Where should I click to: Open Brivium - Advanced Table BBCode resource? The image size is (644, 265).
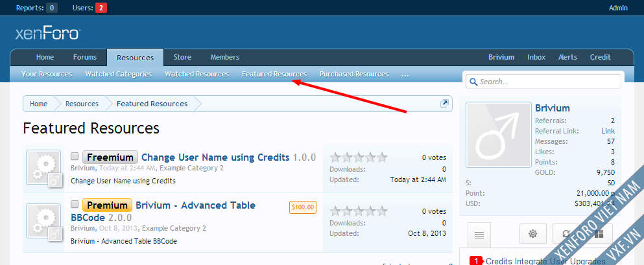163,211
